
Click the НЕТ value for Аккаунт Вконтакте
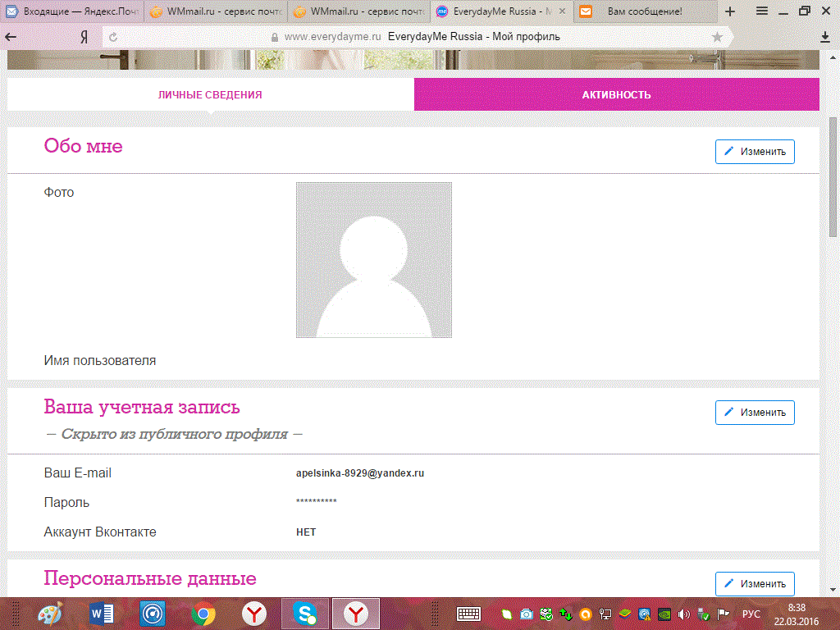306,532
